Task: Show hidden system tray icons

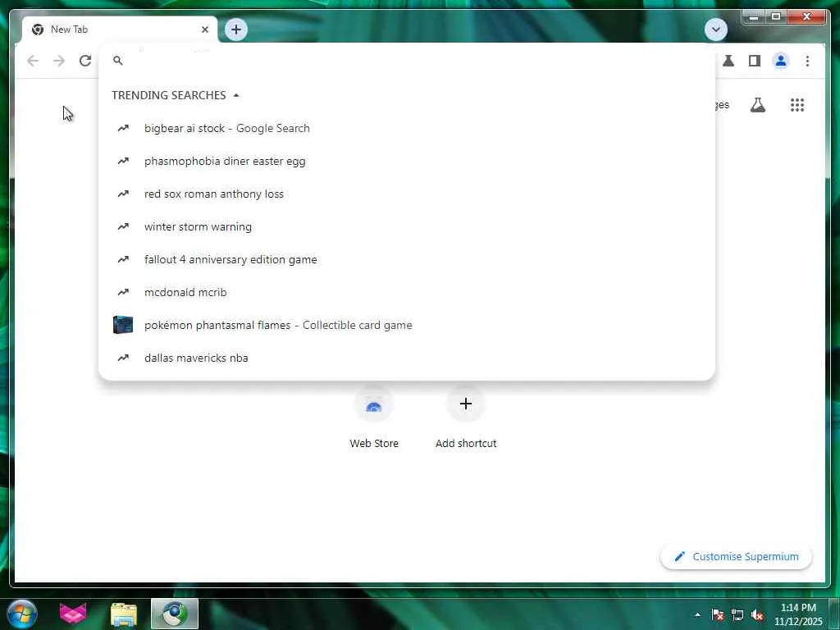Action: 697,614
